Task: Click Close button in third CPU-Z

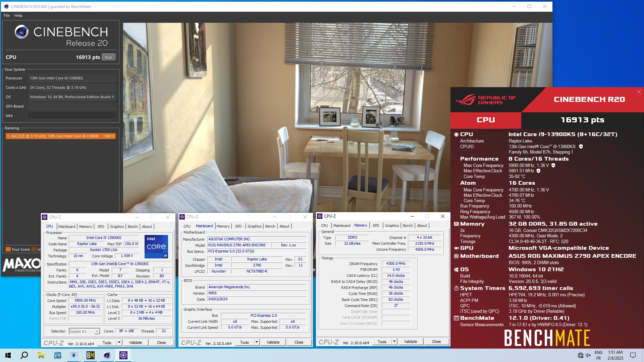Action: (x=436, y=342)
